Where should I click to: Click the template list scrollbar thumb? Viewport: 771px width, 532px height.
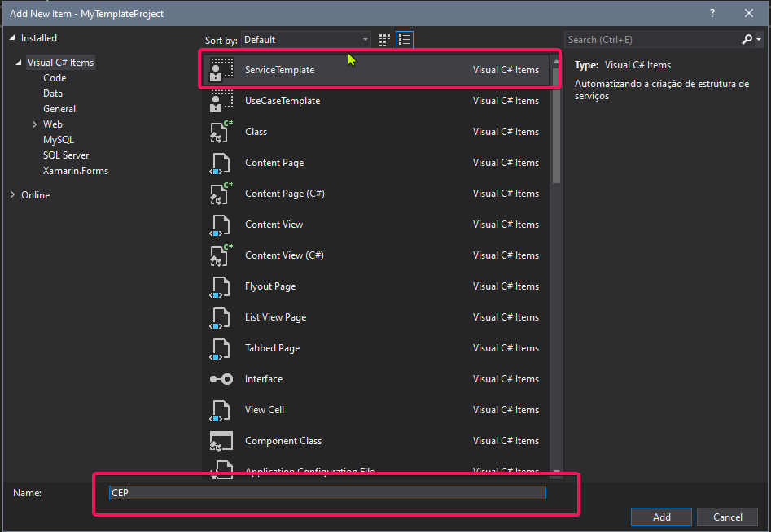556,125
